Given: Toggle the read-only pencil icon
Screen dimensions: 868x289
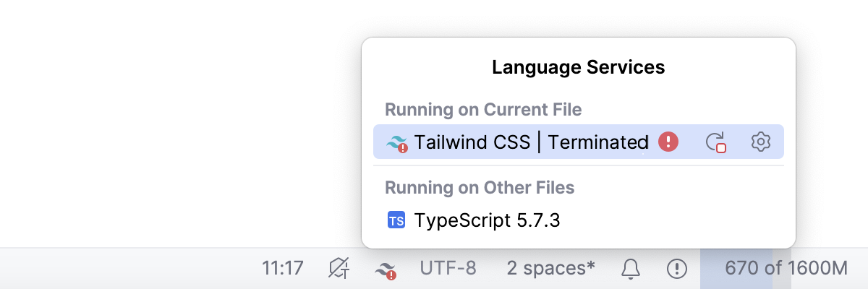Looking at the screenshot, I should (x=339, y=269).
